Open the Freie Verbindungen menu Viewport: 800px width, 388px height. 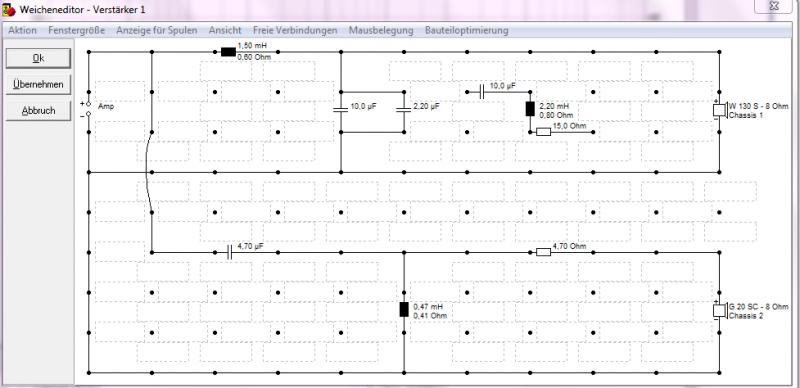295,31
